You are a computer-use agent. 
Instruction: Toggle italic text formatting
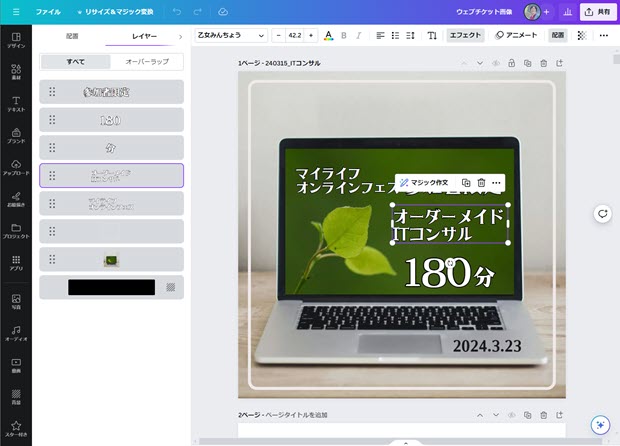click(x=359, y=35)
